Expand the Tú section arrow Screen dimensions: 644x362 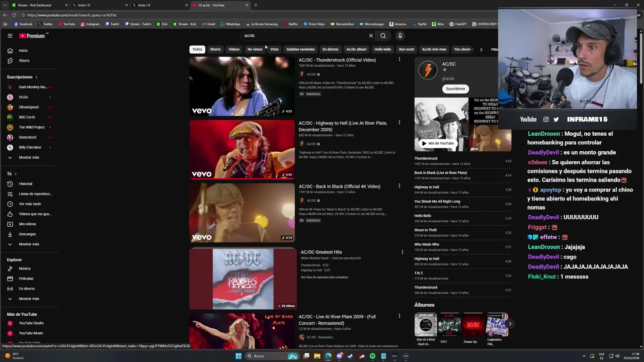tap(15, 173)
